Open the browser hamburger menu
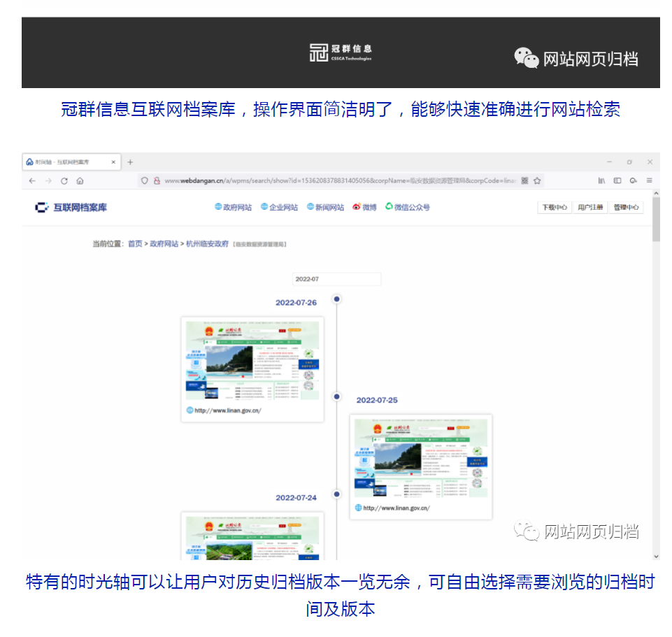 (x=650, y=180)
